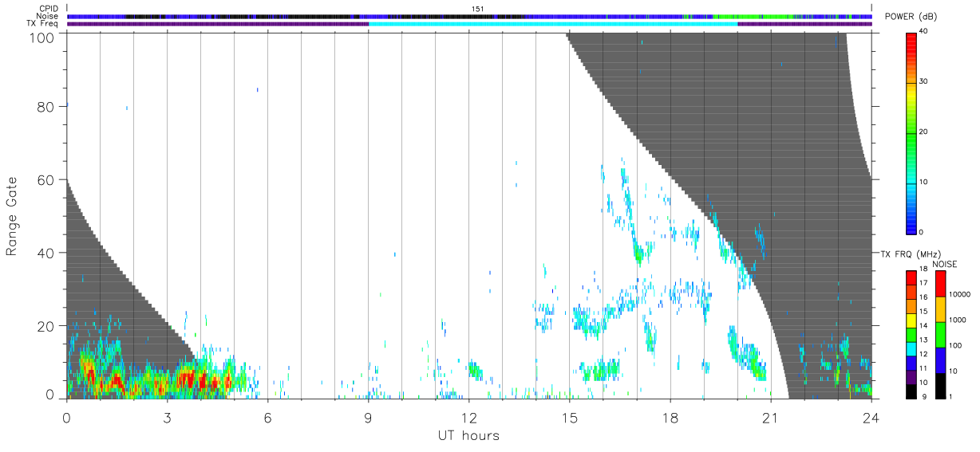Image resolution: width=980 pixels, height=452 pixels.
Task: Select the "TX Freq" row label
Action: [44, 23]
